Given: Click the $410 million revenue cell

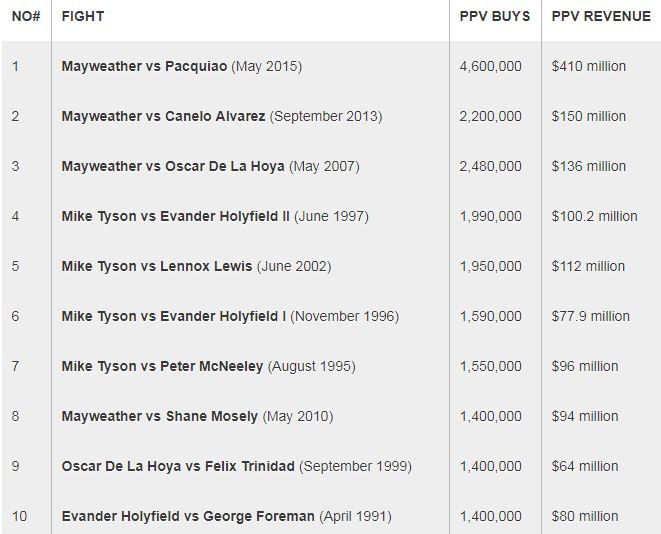Looking at the screenshot, I should 588,66.
